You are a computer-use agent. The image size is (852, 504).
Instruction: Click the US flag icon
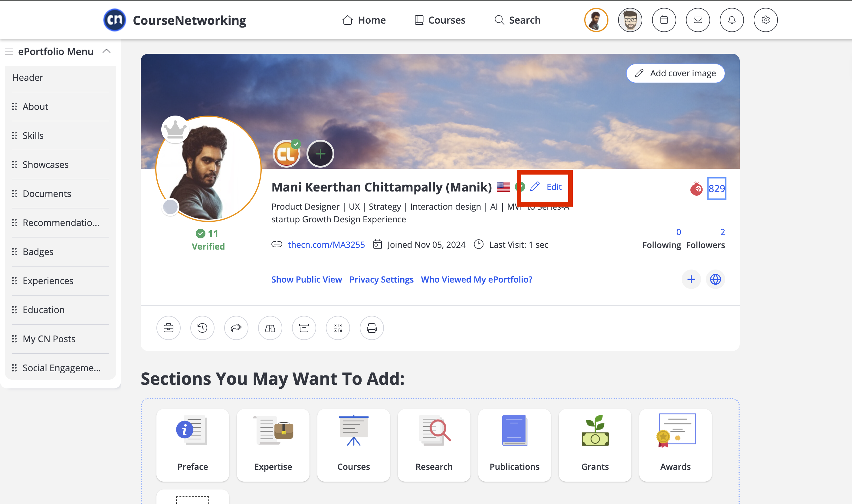pyautogui.click(x=503, y=187)
